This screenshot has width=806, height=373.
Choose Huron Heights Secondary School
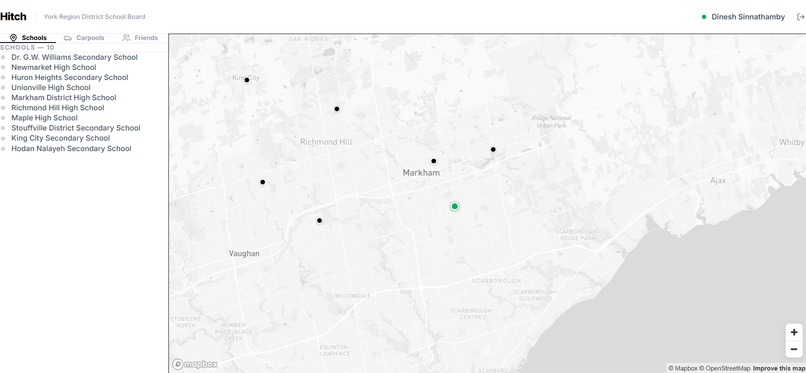69,78
